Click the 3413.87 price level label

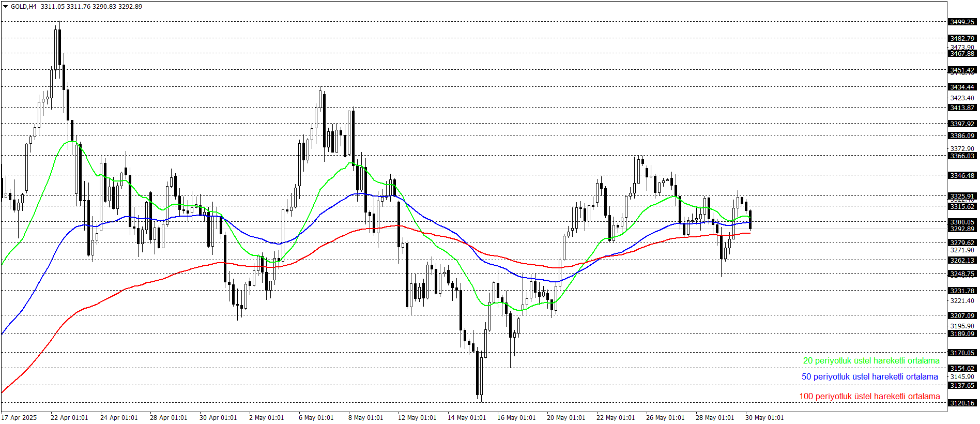(x=962, y=108)
